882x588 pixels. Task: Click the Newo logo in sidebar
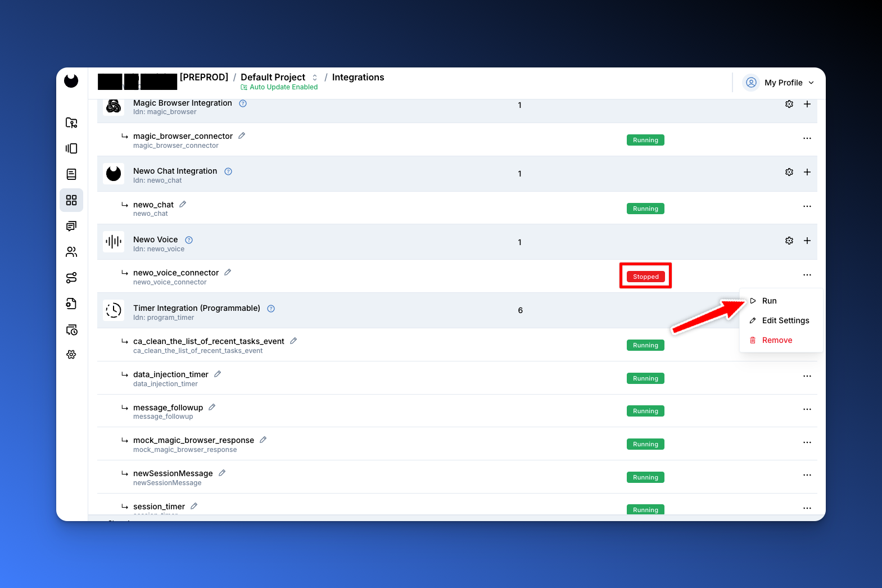click(71, 81)
